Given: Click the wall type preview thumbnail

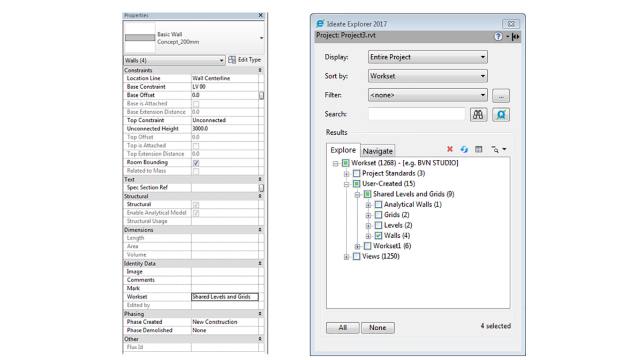Looking at the screenshot, I should click(140, 38).
